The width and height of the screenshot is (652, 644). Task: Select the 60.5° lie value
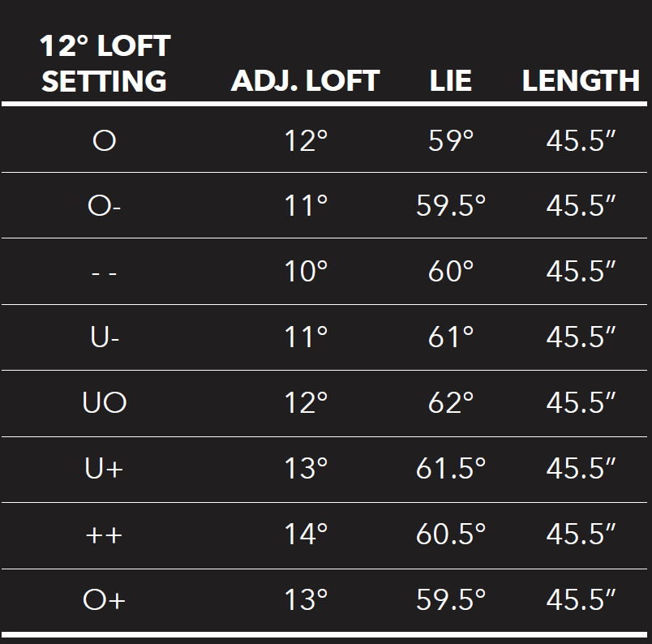pyautogui.click(x=451, y=535)
